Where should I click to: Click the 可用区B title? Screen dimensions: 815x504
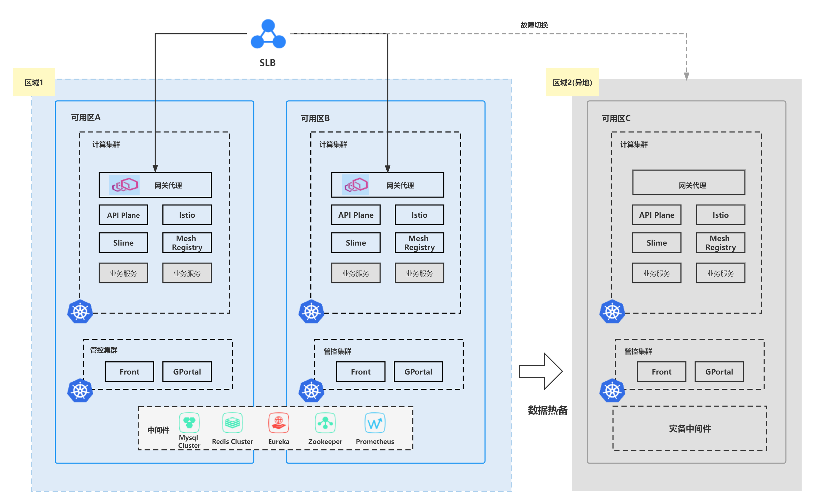[315, 118]
